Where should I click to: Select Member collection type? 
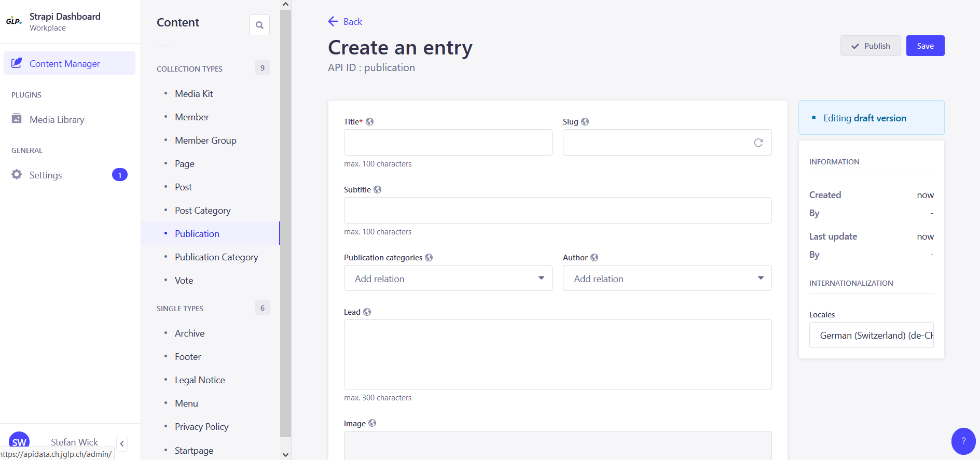point(192,117)
